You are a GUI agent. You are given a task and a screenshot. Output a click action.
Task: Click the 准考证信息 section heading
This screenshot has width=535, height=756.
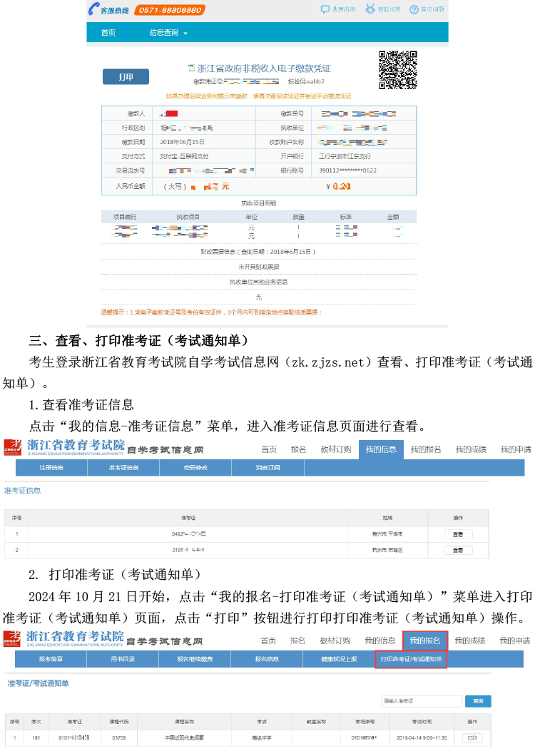[x=22, y=491]
